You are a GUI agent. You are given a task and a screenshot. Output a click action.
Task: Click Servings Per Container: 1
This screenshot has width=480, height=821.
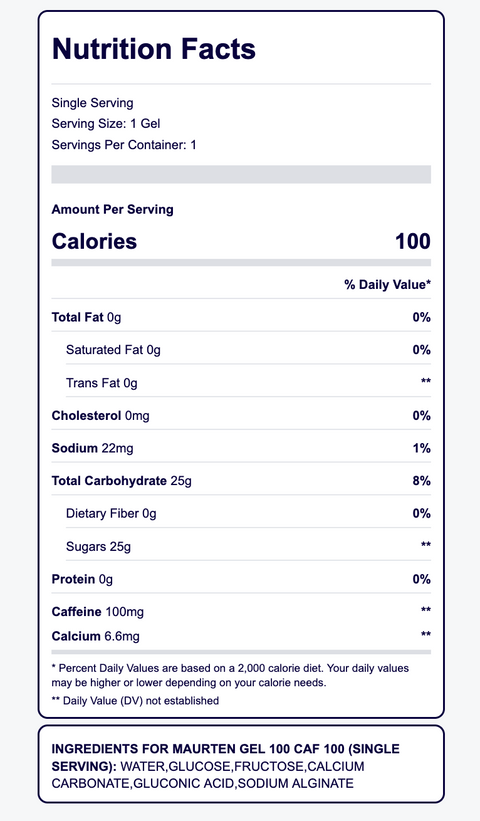tap(124, 145)
